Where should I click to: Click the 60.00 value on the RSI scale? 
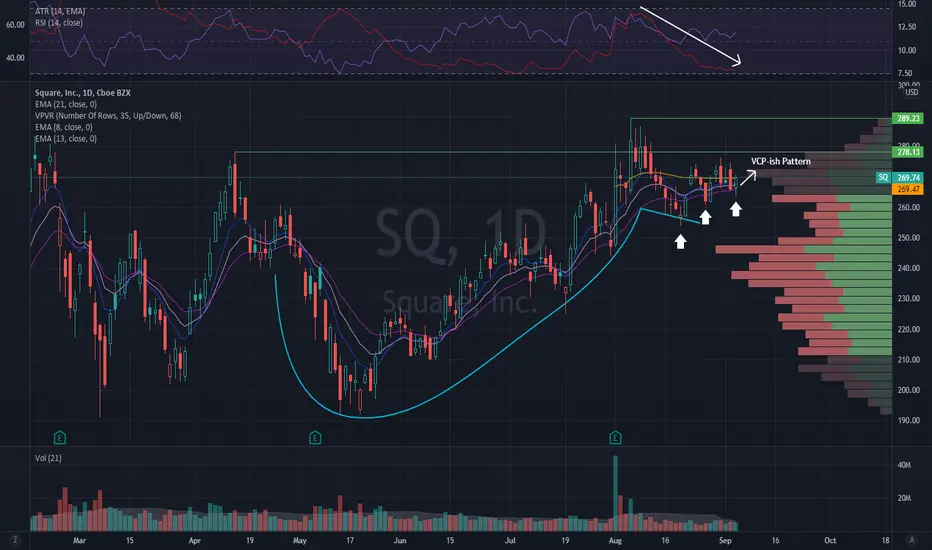[x=15, y=25]
